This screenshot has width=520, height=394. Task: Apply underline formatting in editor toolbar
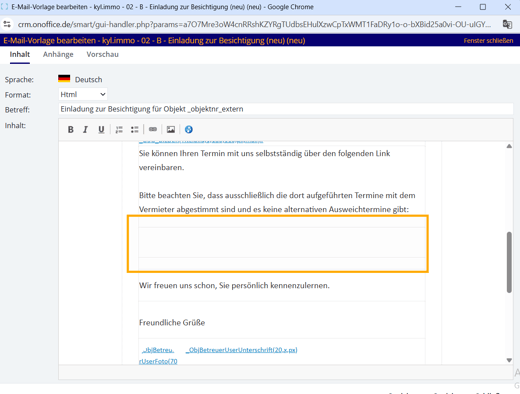coord(101,130)
